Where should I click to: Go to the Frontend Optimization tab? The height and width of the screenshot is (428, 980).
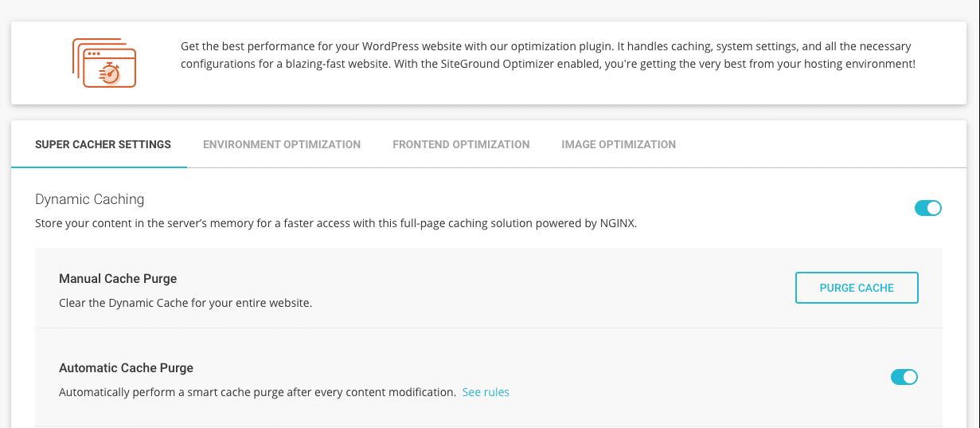[461, 144]
